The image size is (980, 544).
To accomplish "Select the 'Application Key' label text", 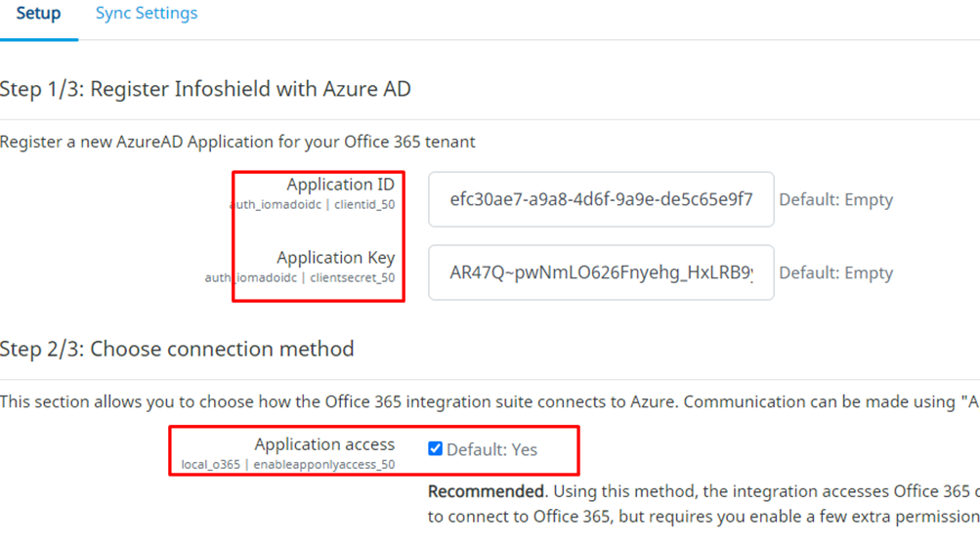I will pos(336,257).
